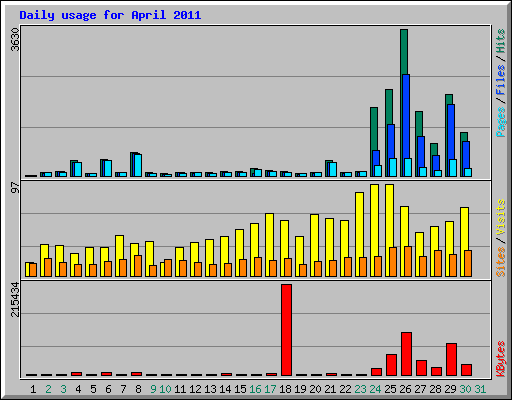Image resolution: width=512 pixels, height=400 pixels.
Task: Click the 'Files' legend label
Action: (x=500, y=80)
